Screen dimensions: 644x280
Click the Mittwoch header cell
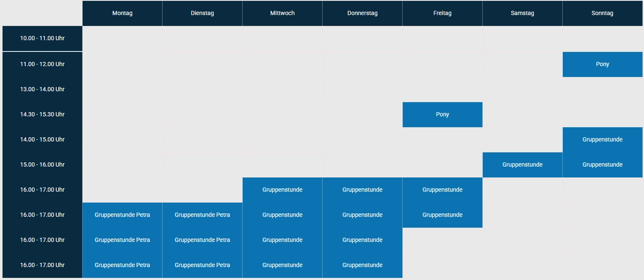pos(283,13)
